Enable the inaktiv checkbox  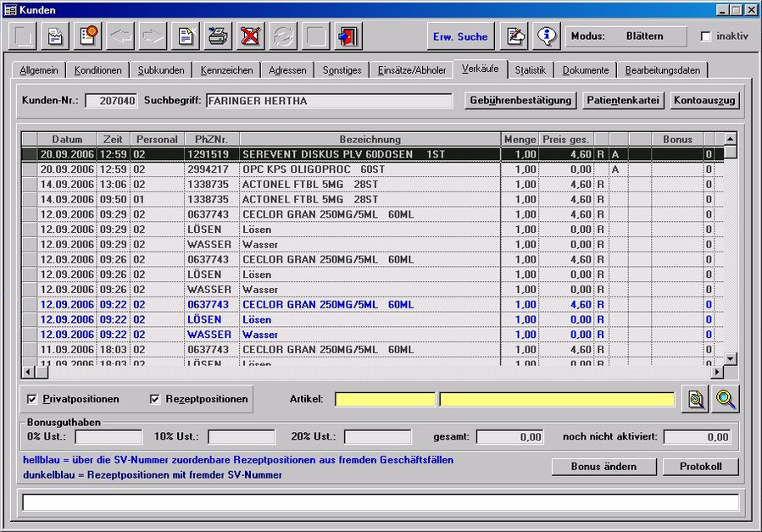point(706,36)
